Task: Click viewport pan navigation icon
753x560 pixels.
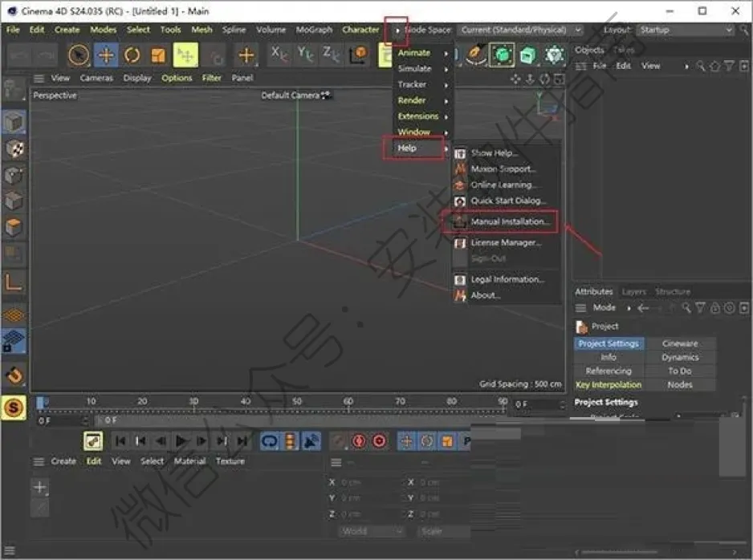Action: pos(515,79)
